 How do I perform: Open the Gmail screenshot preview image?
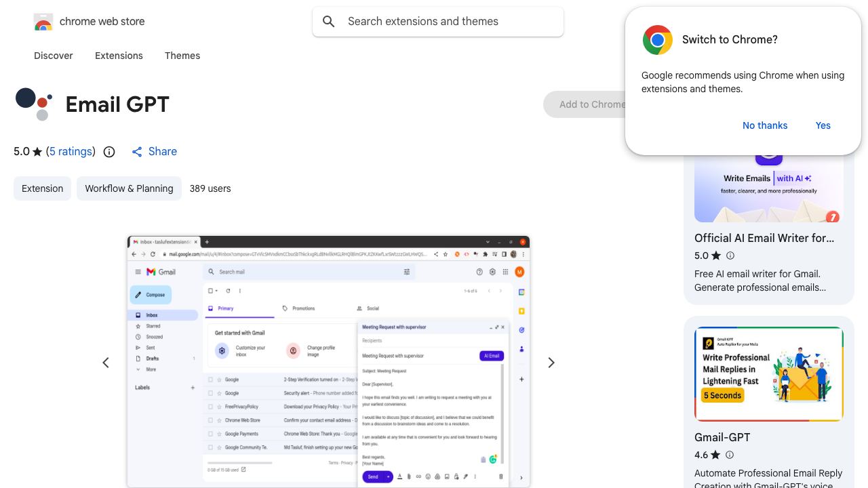click(328, 362)
